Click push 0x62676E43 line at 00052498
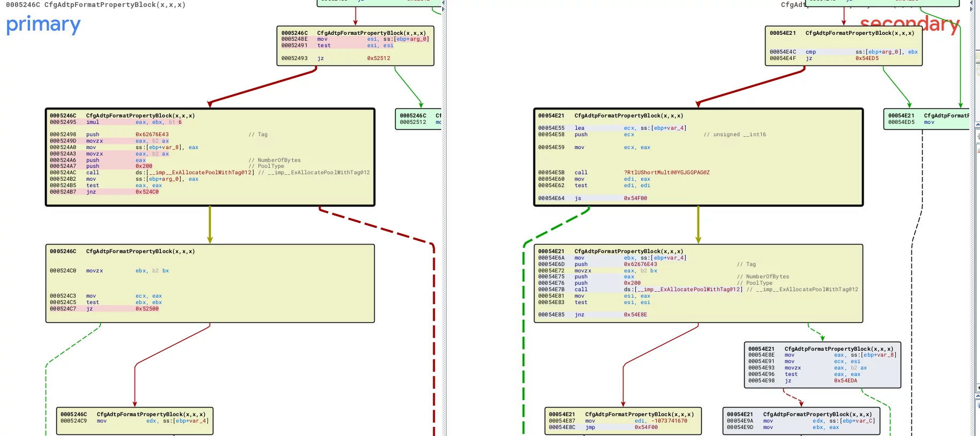 pyautogui.click(x=159, y=135)
